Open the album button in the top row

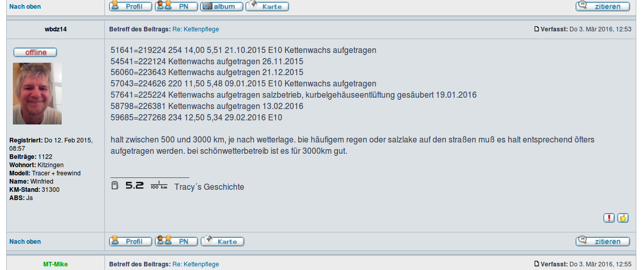coord(221,7)
